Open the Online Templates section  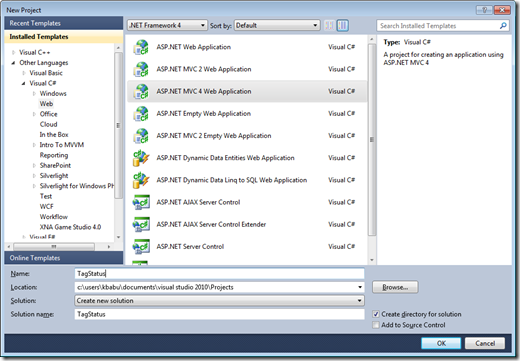pos(64,258)
